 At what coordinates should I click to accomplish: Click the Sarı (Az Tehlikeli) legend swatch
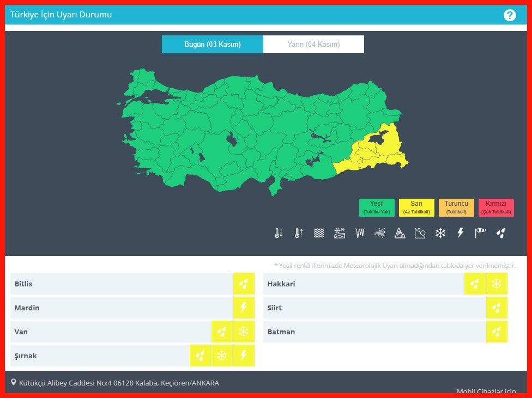pyautogui.click(x=416, y=207)
